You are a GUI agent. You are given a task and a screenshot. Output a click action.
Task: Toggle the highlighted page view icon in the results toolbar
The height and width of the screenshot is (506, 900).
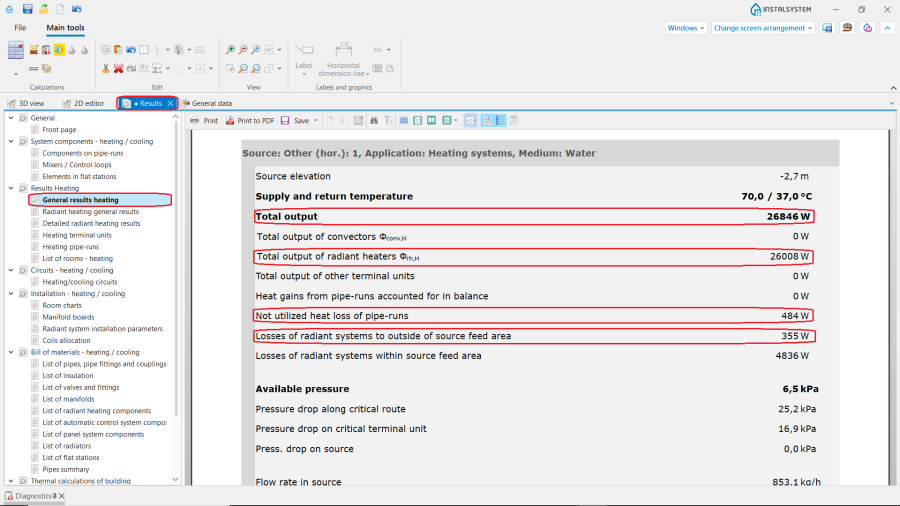487,120
